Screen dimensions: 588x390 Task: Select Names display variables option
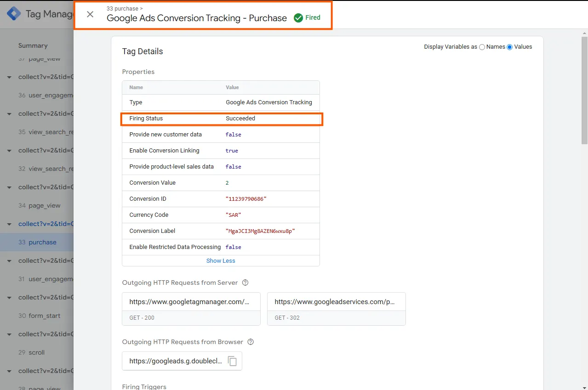[x=482, y=47]
